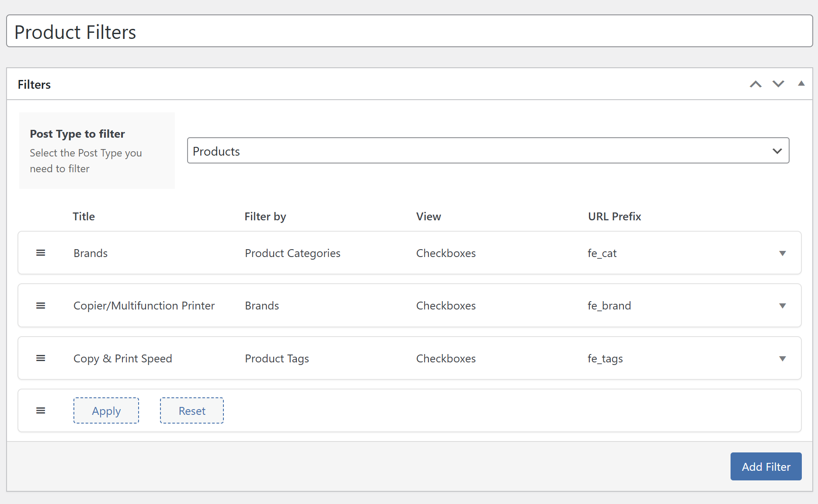Screen dimensions: 818x504
Task: Click the Copier/Multifunction Printer title
Action: tap(144, 306)
